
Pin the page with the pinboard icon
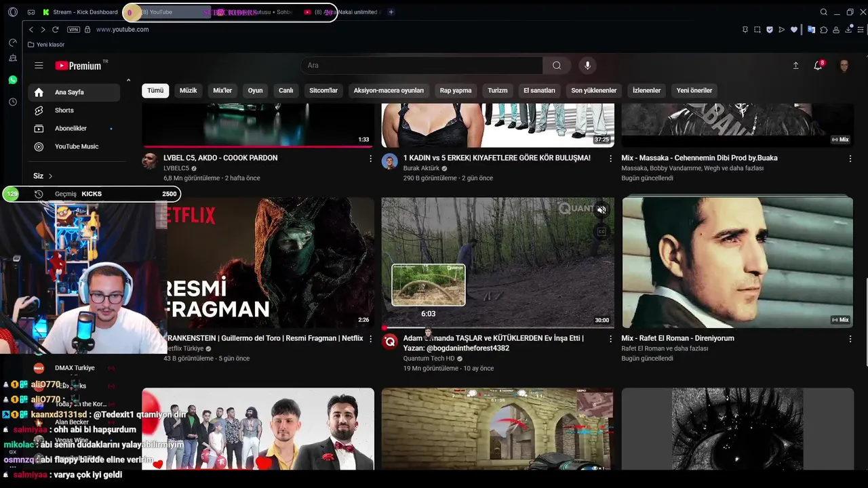745,30
